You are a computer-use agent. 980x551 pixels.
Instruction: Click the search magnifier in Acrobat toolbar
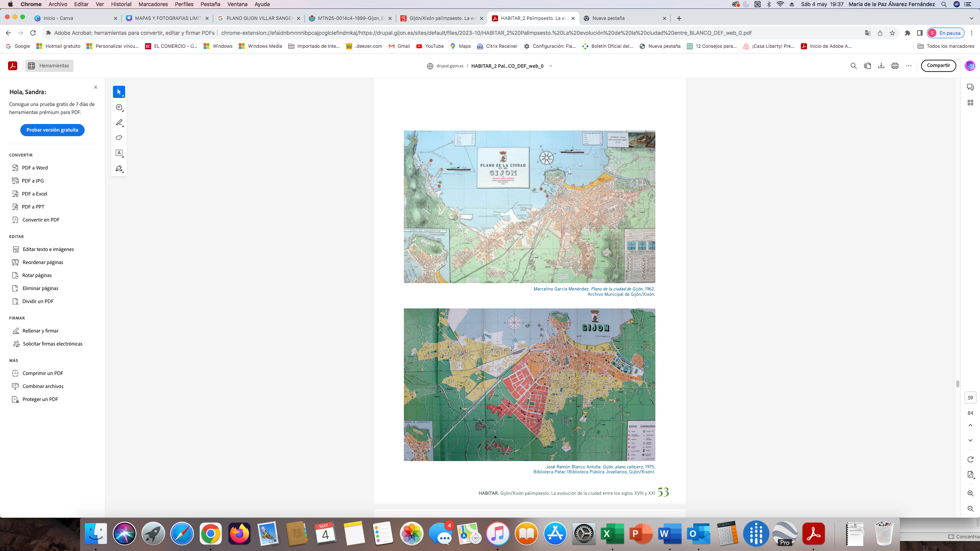click(853, 66)
